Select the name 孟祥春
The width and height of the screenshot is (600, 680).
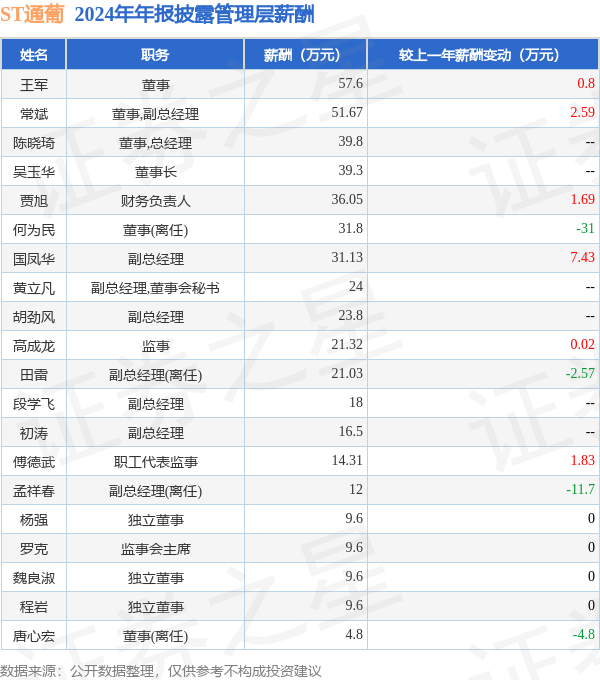[34, 491]
